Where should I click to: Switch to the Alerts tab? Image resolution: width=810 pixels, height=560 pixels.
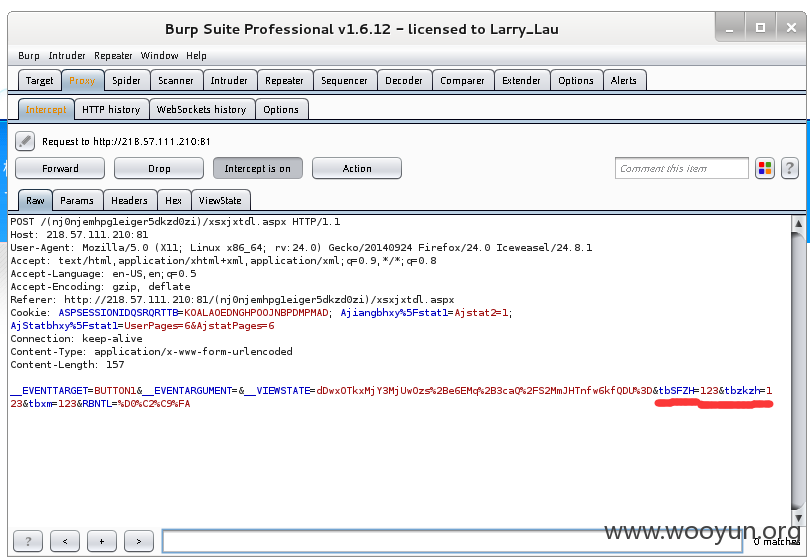point(624,81)
